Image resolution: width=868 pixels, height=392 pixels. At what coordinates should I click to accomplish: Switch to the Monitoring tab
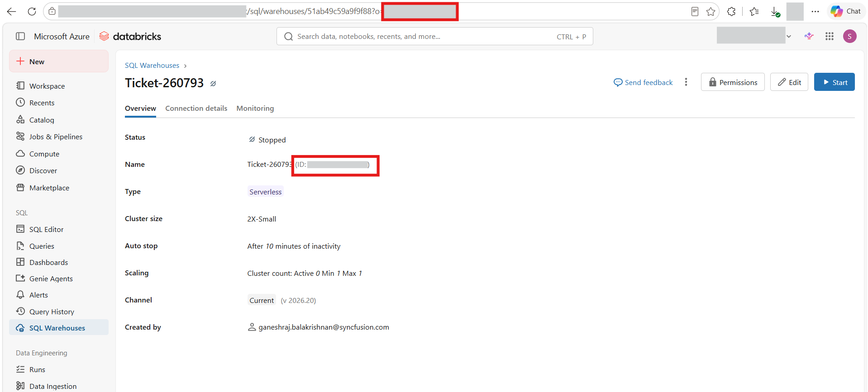(255, 109)
